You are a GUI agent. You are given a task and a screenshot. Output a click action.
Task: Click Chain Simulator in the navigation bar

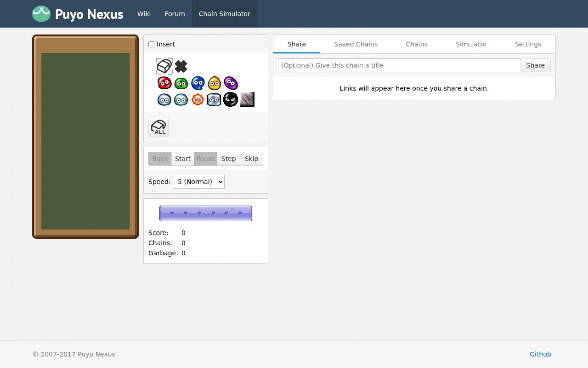pyautogui.click(x=225, y=14)
